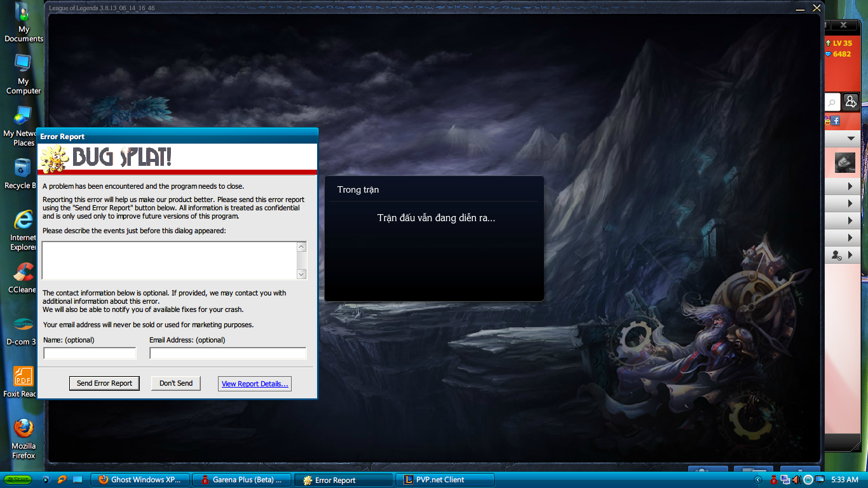The image size is (868, 488).
Task: Click volume speaker tray icon
Action: [797, 480]
